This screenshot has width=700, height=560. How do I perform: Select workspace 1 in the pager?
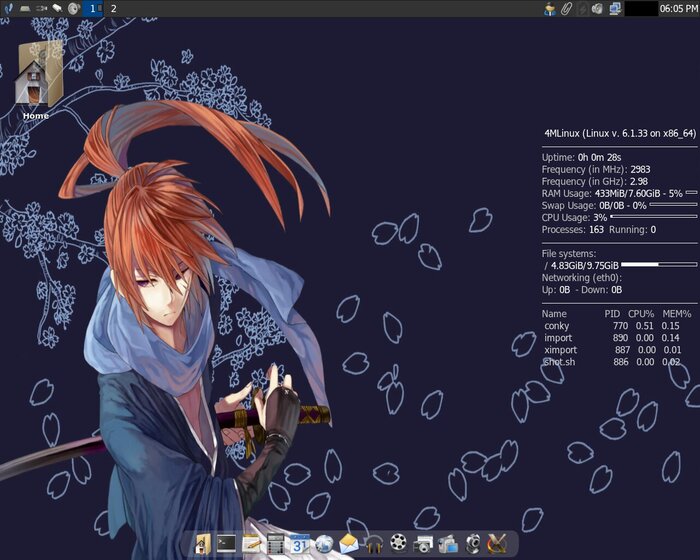coord(94,8)
